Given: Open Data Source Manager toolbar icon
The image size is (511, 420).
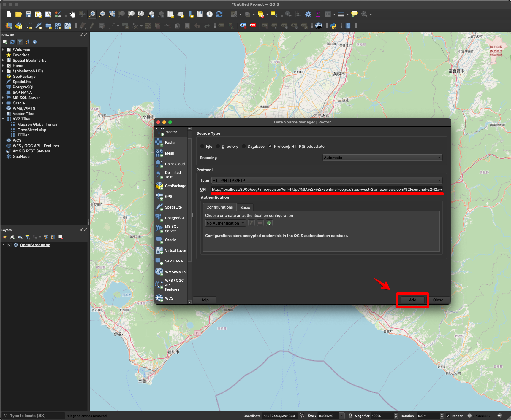Looking at the screenshot, I should pyautogui.click(x=9, y=26).
